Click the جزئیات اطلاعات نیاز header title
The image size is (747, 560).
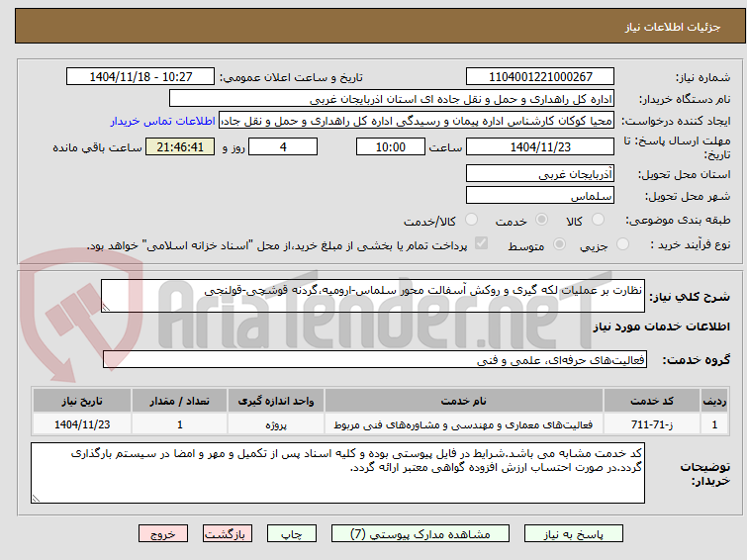[672, 27]
